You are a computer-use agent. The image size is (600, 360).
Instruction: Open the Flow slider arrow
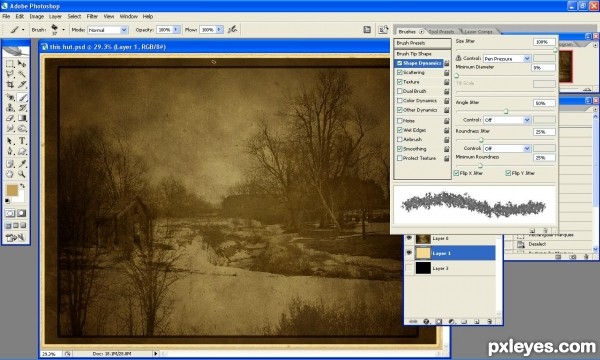click(x=219, y=29)
